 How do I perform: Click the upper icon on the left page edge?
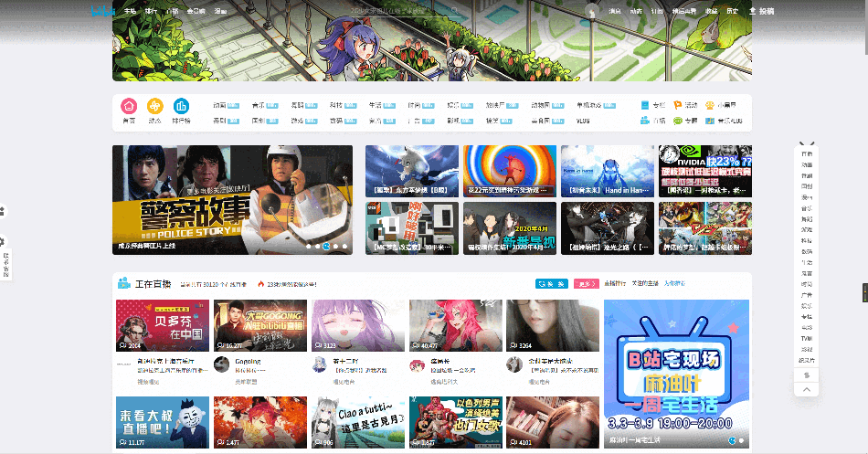[x=3, y=211]
